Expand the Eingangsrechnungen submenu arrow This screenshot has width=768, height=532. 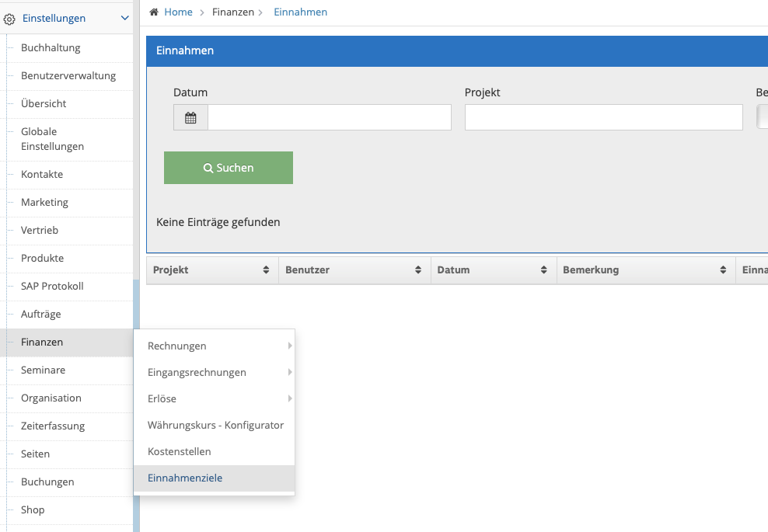tap(290, 372)
